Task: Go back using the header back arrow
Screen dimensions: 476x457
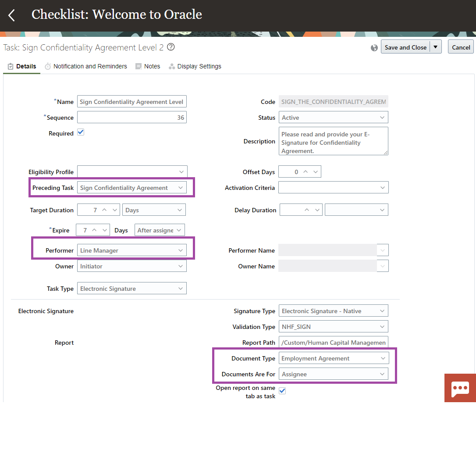Action: click(x=11, y=15)
